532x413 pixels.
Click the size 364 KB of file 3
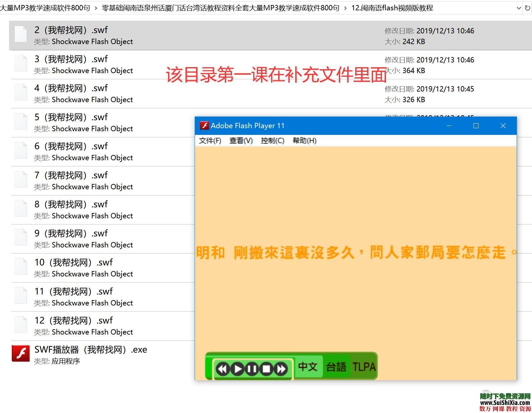pyautogui.click(x=414, y=70)
